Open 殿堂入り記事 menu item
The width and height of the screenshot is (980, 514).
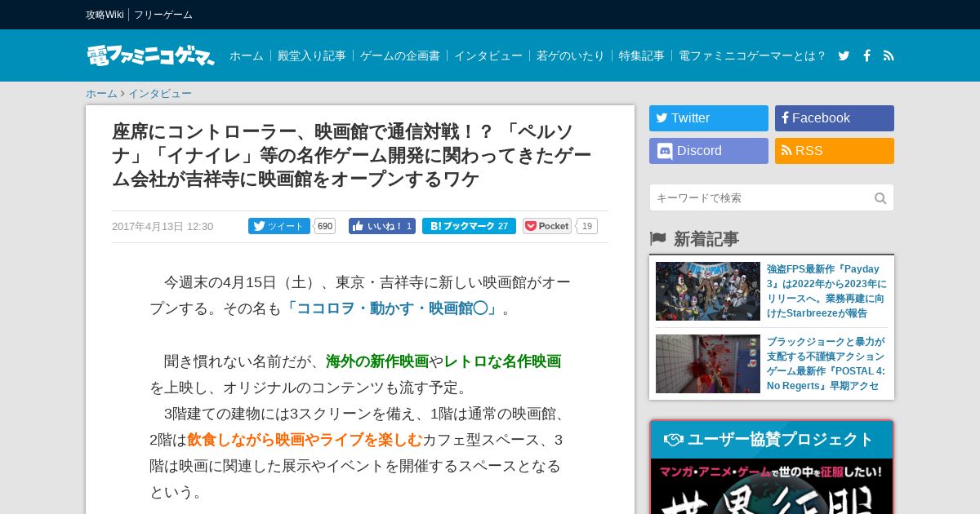pyautogui.click(x=312, y=55)
